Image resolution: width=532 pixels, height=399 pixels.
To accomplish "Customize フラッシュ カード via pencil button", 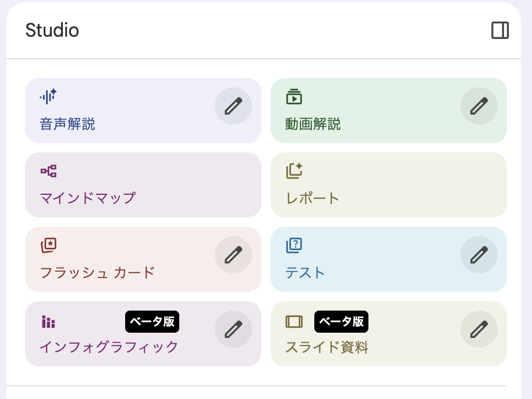I will (x=233, y=255).
